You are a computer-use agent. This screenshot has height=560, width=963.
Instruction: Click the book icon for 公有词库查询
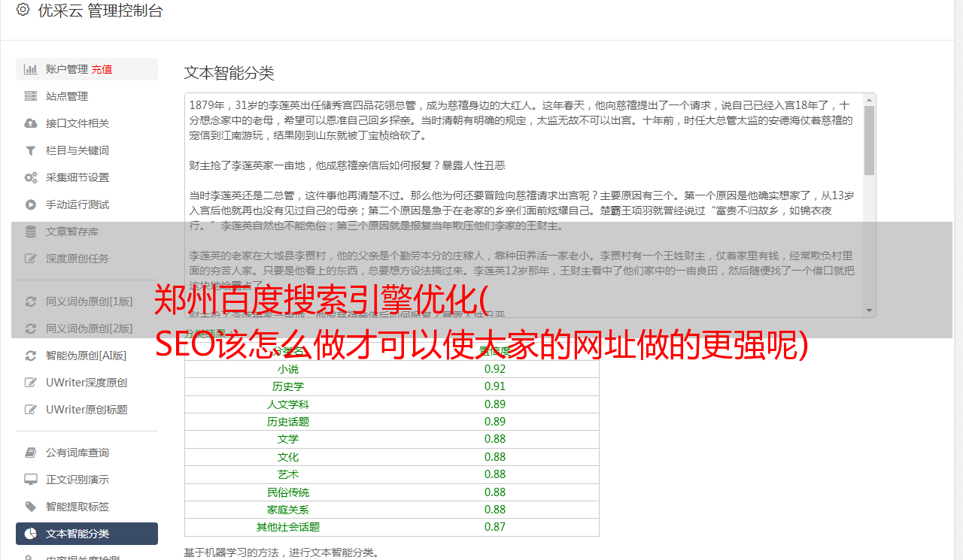(31, 453)
